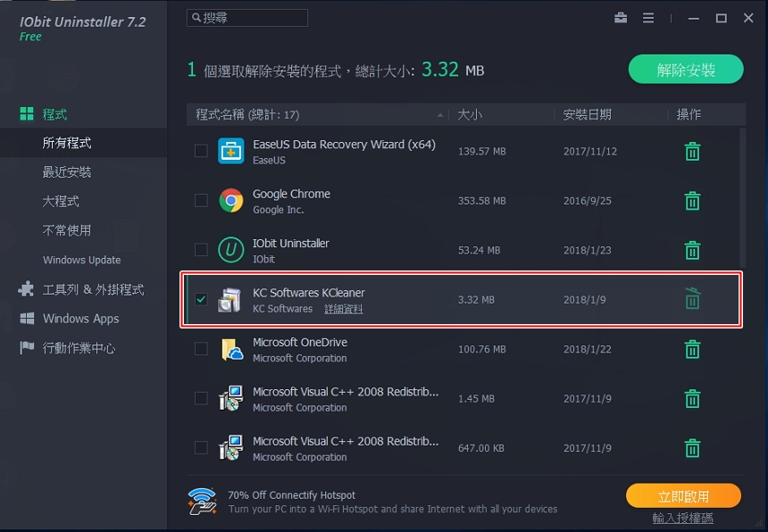Open 詳細資料 link for KCleaner

tap(343, 309)
